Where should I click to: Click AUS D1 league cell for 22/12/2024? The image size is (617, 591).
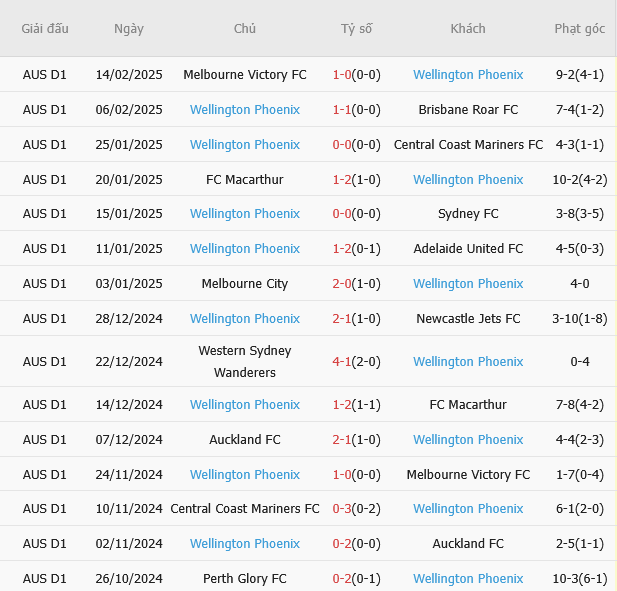point(44,362)
